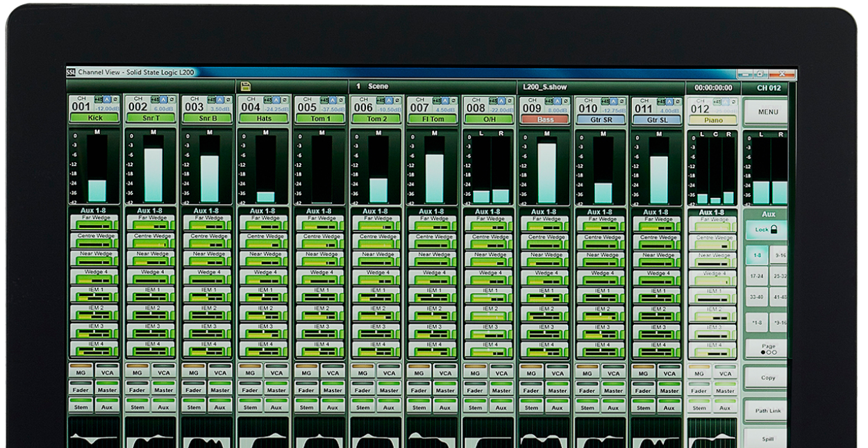Click the Aux Lock padlock button

(766, 230)
